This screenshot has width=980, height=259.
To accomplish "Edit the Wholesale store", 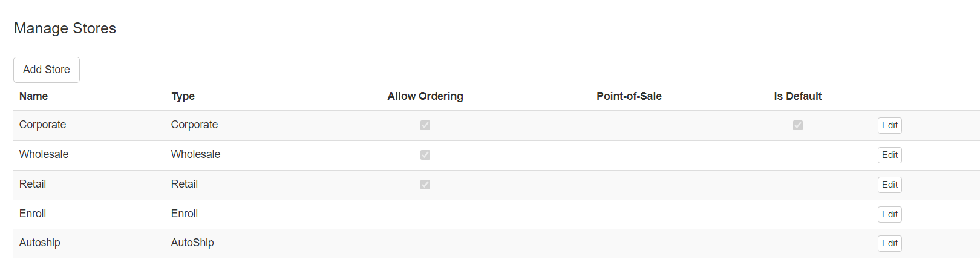I will coord(889,155).
